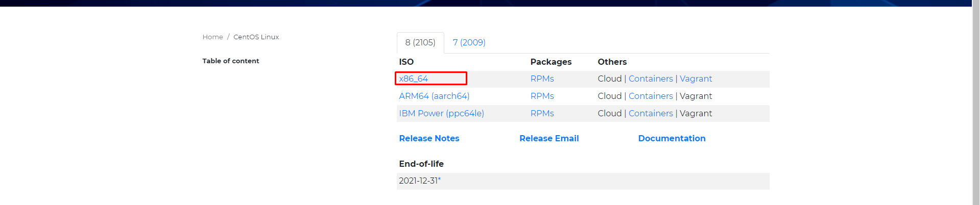Screen dimensions: 980x205
Task: Switch to the 8 (2105) tab
Action: pos(420,42)
